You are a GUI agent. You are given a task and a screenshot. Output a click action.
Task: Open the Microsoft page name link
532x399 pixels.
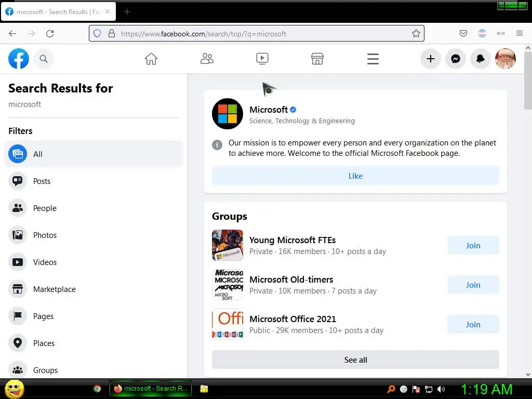click(269, 110)
